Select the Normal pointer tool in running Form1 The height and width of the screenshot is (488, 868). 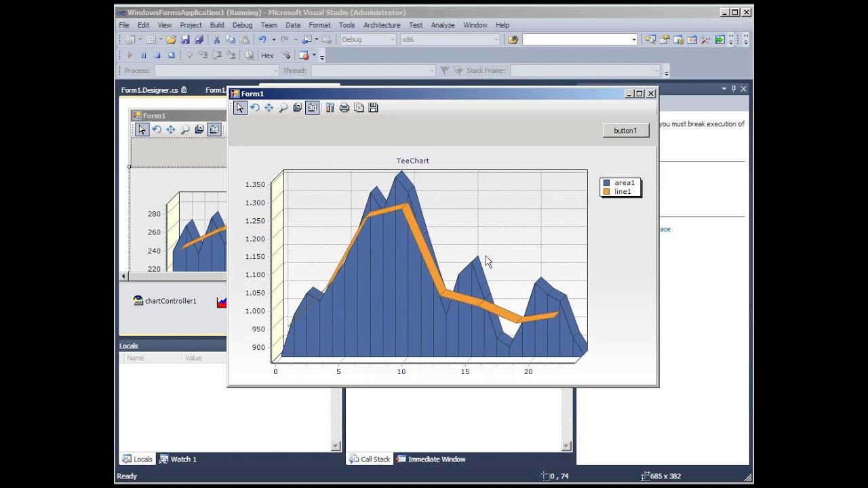point(240,108)
